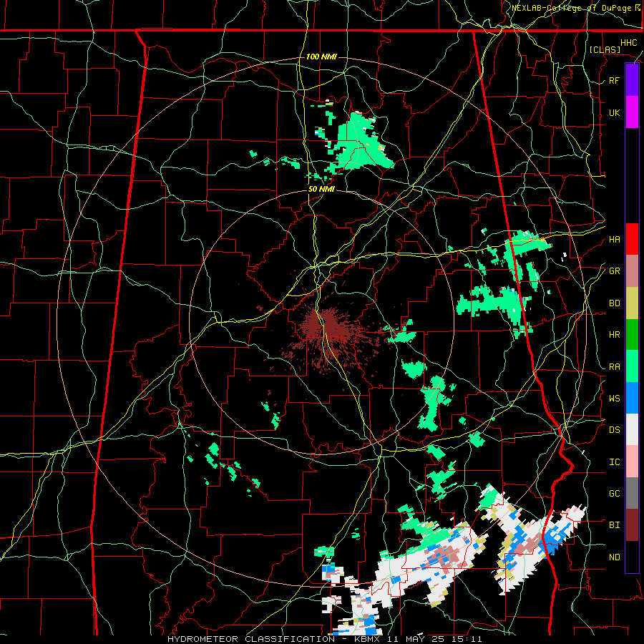644x644 pixels.
Task: Click the [CLAS] units label
Action: [605, 49]
